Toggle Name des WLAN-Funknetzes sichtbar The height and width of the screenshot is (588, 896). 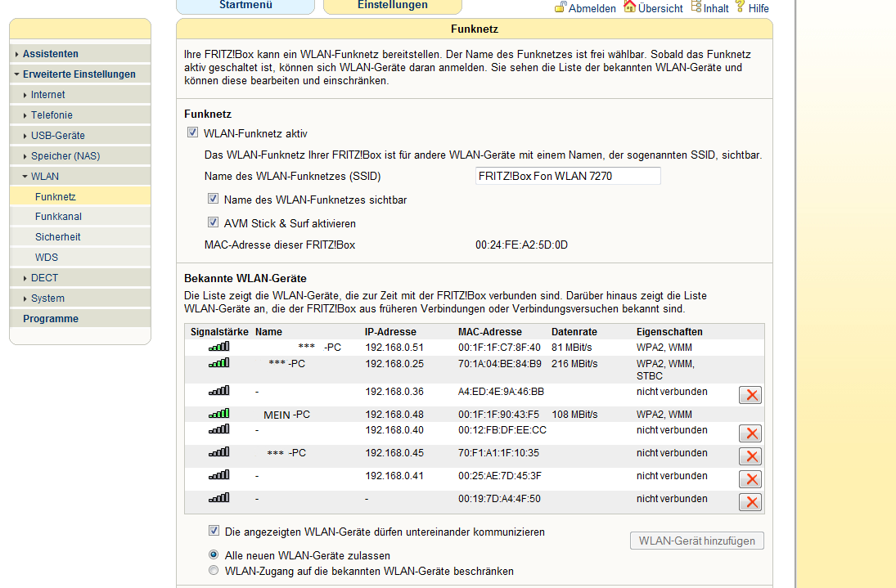(x=213, y=199)
